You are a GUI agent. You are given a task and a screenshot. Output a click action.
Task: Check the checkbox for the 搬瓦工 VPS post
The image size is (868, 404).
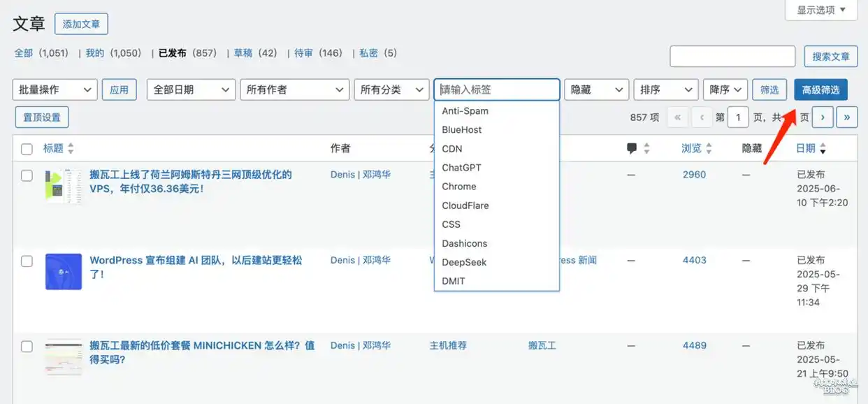coord(27,175)
